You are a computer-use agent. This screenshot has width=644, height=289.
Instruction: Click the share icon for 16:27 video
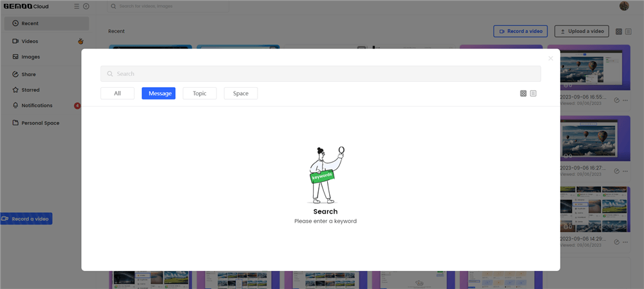tap(616, 171)
